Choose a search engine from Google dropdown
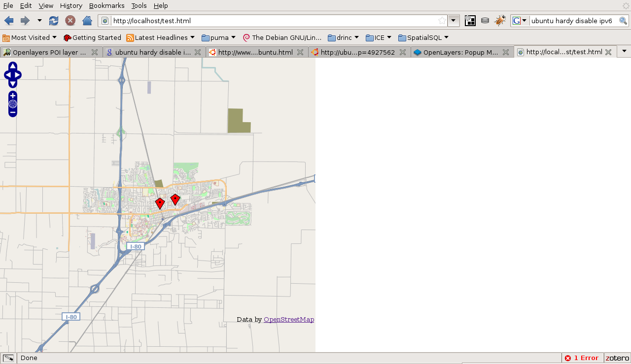 [x=520, y=21]
